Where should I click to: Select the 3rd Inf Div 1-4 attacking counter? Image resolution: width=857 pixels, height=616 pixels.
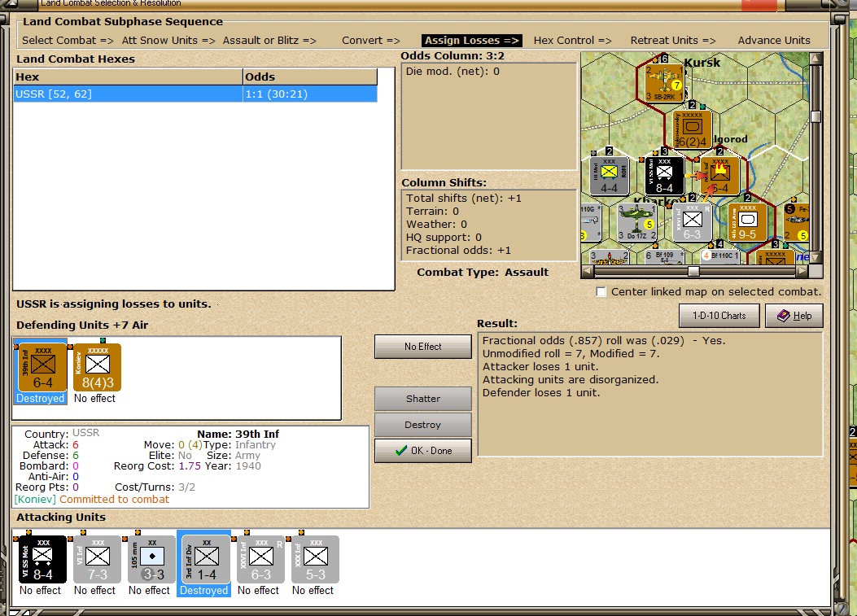(x=207, y=559)
